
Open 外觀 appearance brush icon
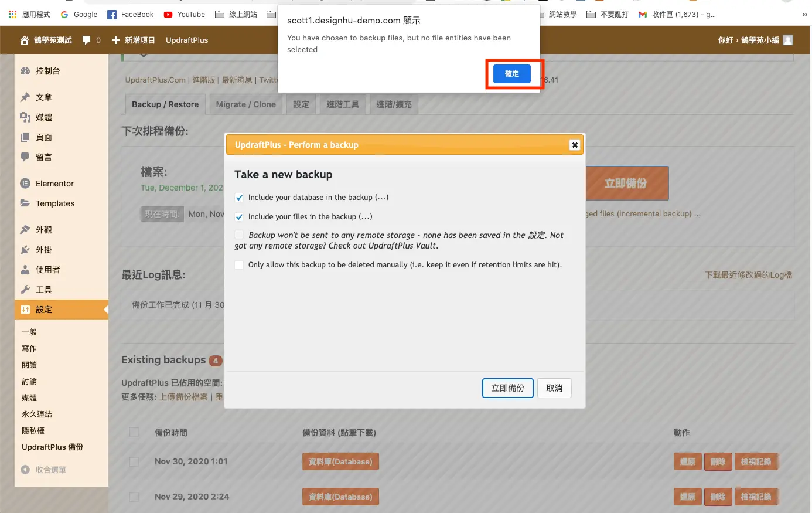[x=25, y=230]
